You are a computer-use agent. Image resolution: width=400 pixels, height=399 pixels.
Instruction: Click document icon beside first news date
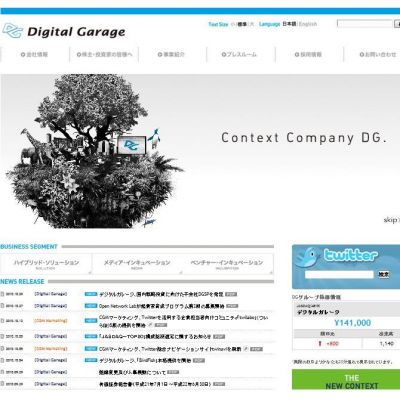2,294
